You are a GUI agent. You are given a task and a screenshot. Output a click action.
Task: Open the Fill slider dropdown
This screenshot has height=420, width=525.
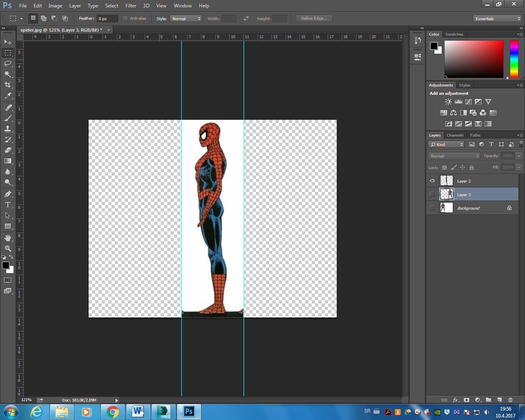pyautogui.click(x=519, y=167)
